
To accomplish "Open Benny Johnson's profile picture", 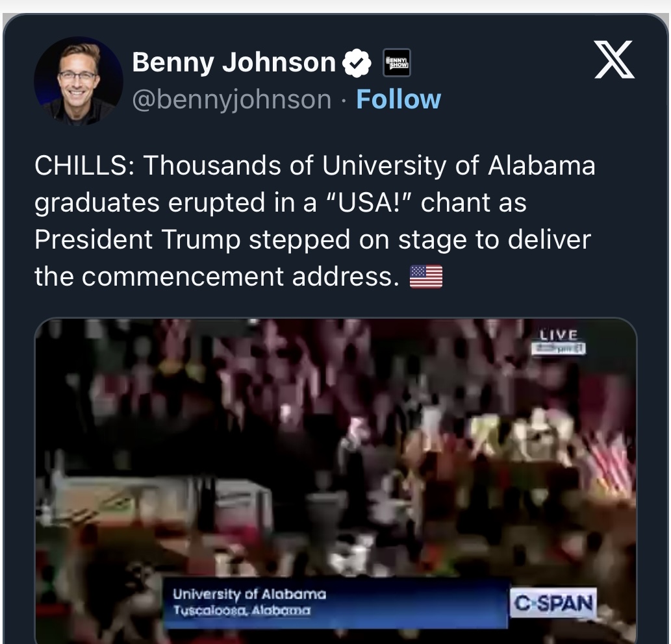I will tap(79, 80).
